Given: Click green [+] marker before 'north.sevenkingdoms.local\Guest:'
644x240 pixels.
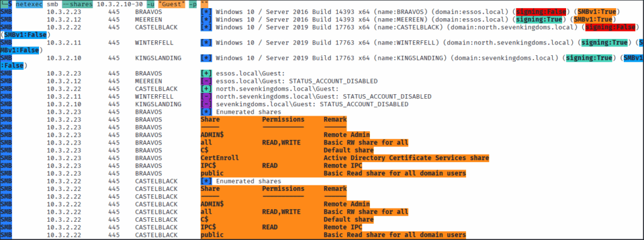Looking at the screenshot, I should [206, 89].
